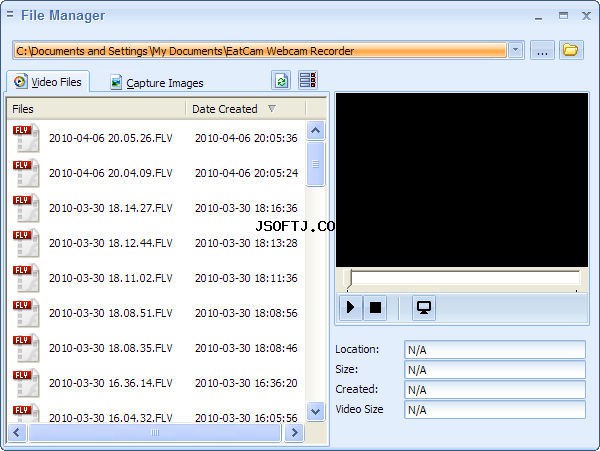Open the folder icon next to path
Screen dimensions: 600x451
[x=571, y=50]
